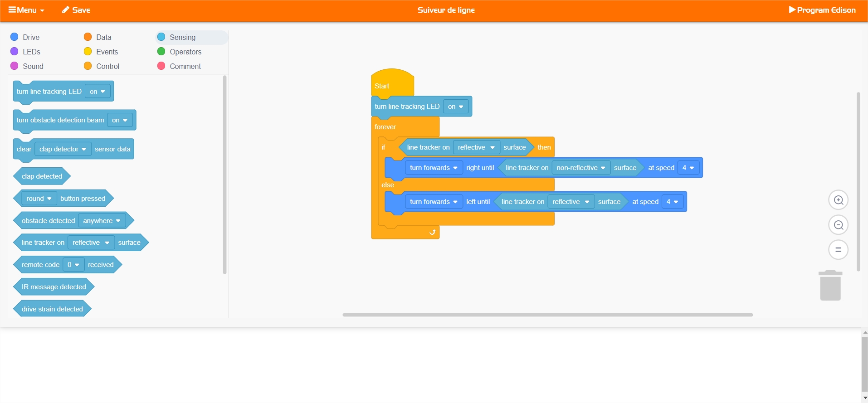Click the Sound category magenta circle

(x=15, y=66)
